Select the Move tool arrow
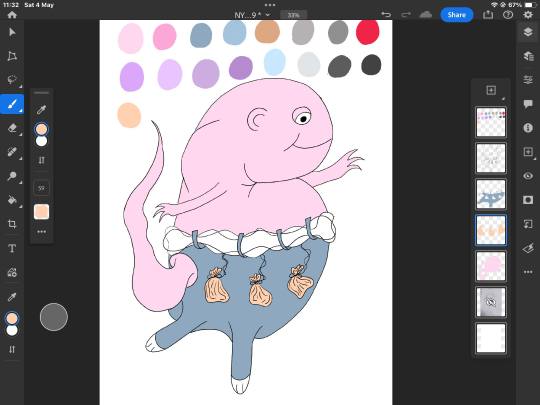 pyautogui.click(x=12, y=32)
